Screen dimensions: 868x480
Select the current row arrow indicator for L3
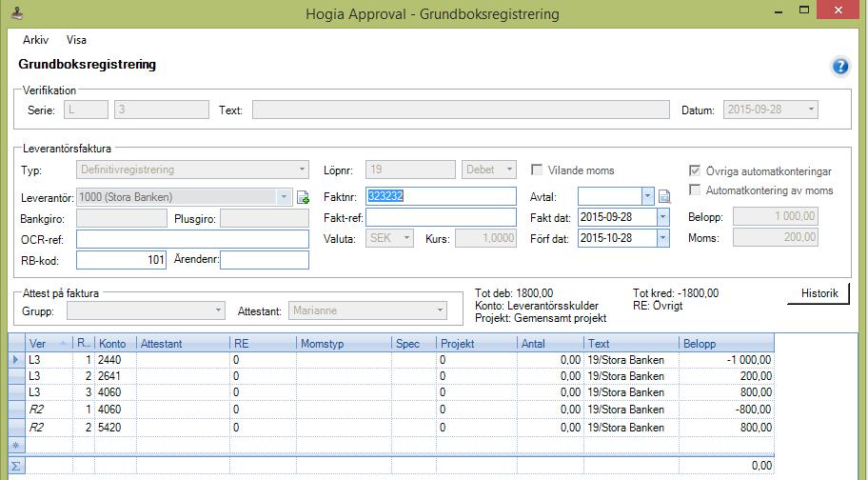point(16,360)
